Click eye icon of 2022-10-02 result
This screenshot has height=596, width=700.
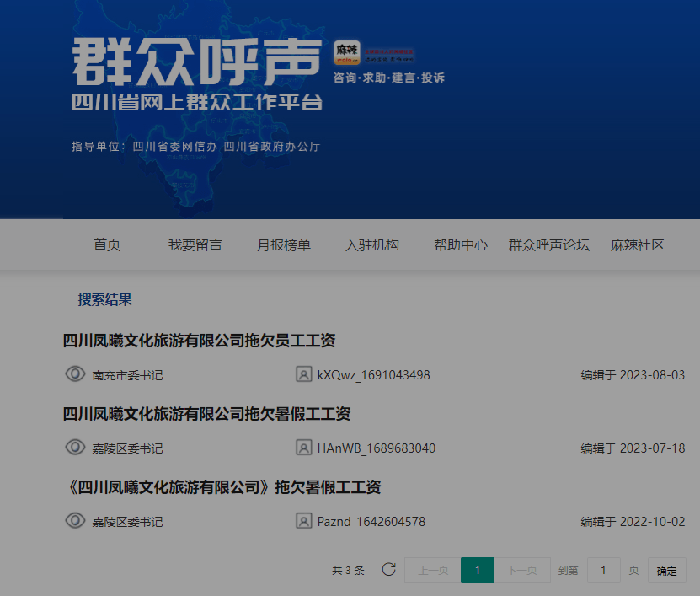75,521
